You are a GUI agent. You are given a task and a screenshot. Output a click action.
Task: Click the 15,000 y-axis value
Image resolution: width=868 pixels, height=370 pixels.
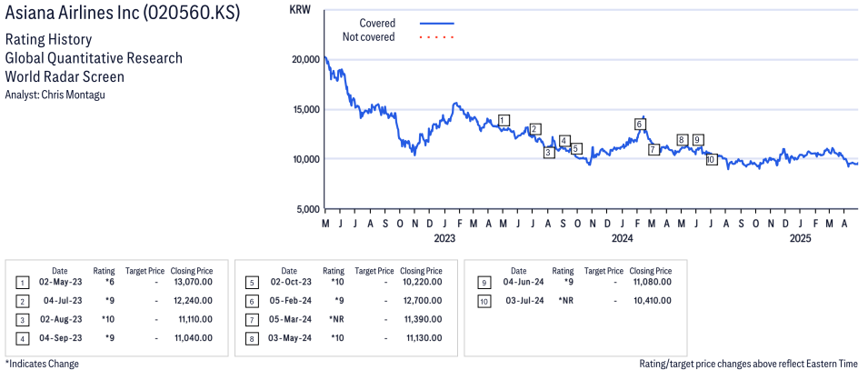point(305,109)
